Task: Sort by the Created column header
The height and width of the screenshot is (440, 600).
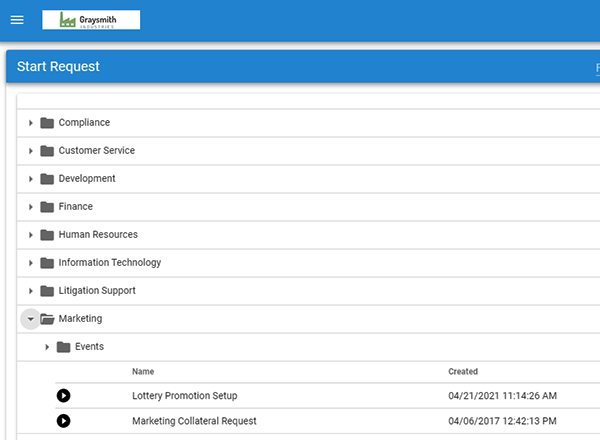Action: point(463,372)
